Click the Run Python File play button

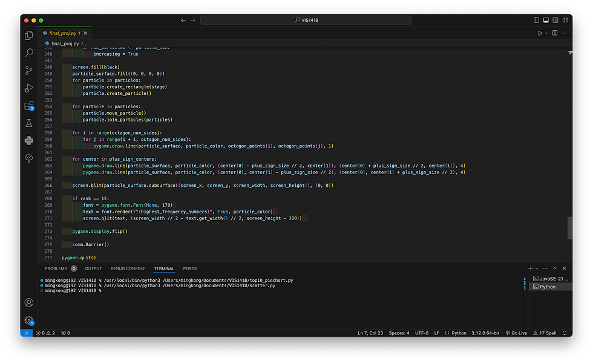coord(540,33)
